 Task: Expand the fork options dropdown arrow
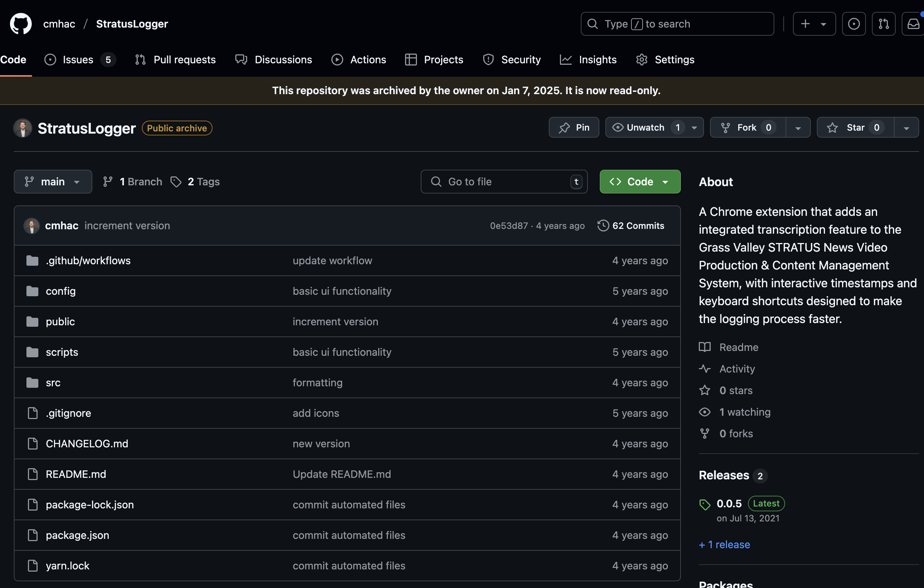(x=798, y=127)
